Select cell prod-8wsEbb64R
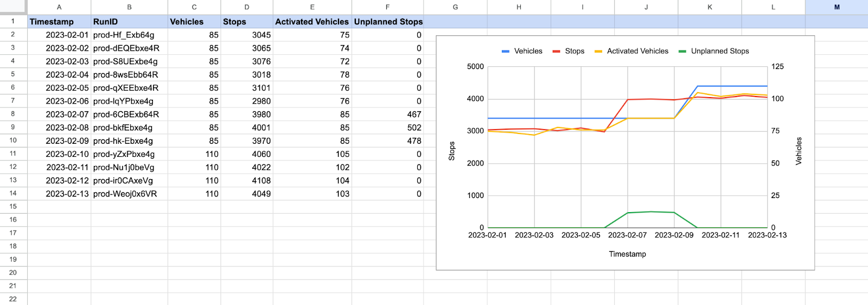This screenshot has height=305, width=868. click(x=129, y=75)
